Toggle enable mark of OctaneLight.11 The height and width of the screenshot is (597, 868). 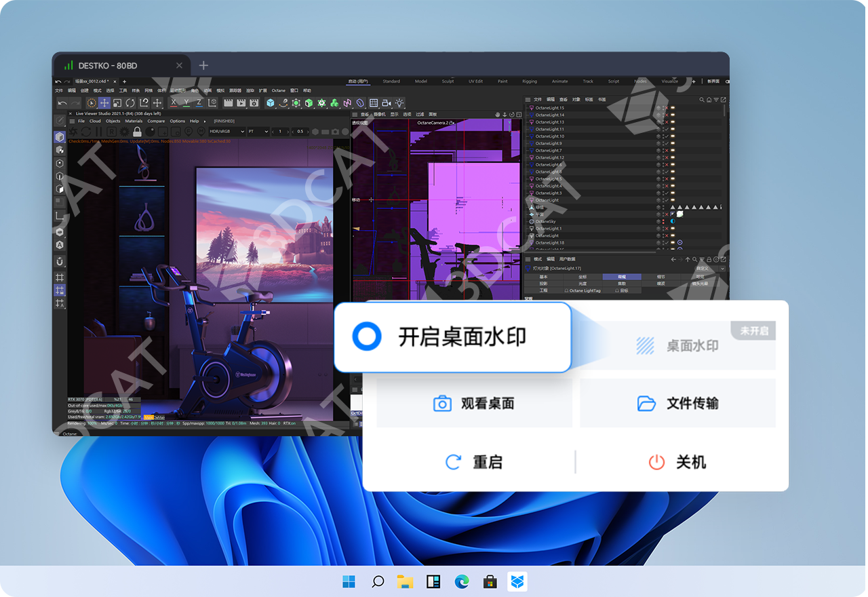point(667,129)
